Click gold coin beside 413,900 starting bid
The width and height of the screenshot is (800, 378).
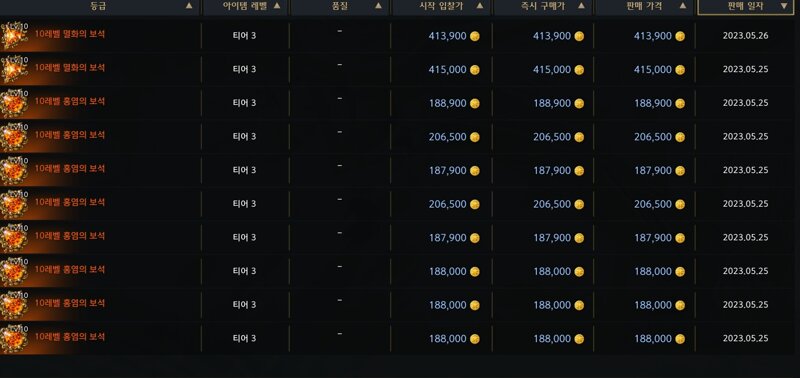pos(475,36)
